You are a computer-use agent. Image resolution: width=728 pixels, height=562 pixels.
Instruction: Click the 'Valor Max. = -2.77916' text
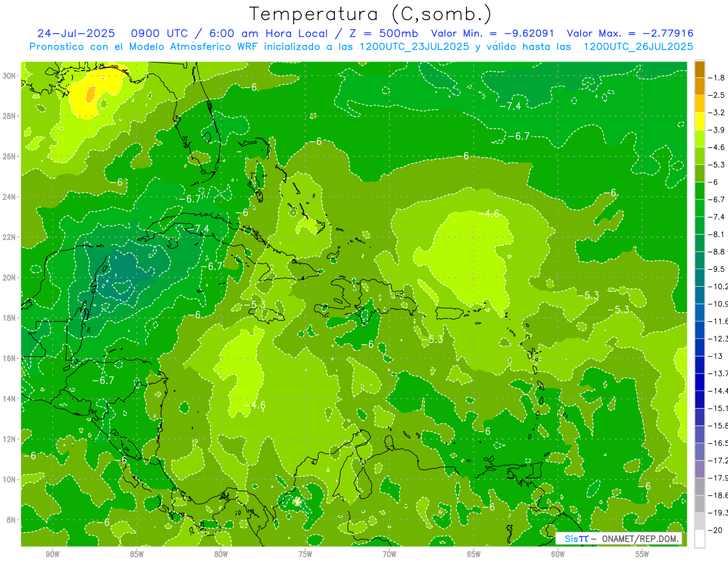pyautogui.click(x=630, y=33)
